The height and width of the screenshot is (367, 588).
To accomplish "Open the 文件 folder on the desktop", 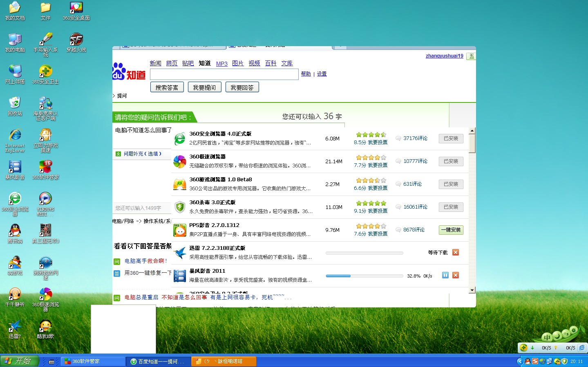I will [x=45, y=11].
